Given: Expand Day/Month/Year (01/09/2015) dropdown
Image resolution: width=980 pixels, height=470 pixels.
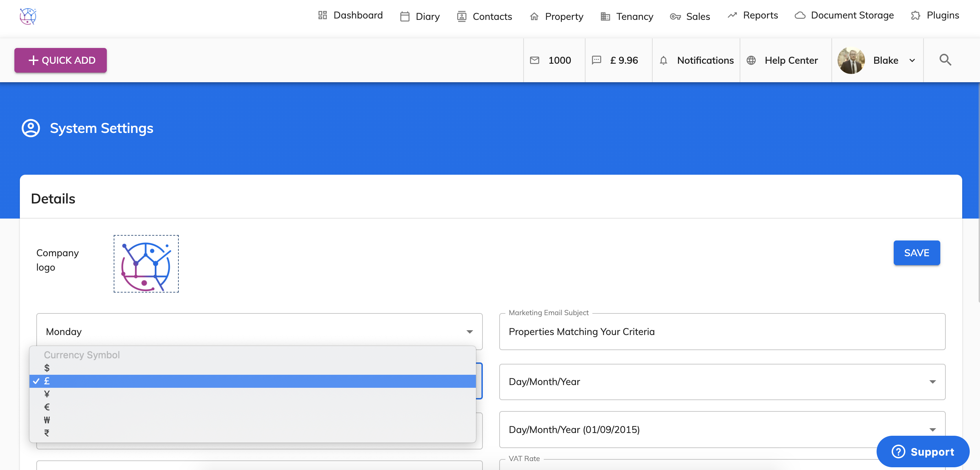Looking at the screenshot, I should coord(722,429).
